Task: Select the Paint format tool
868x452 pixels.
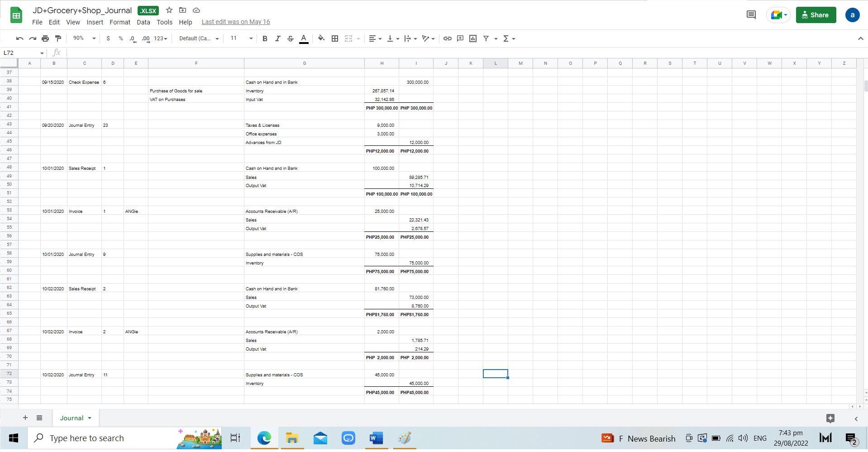Action: pyautogui.click(x=58, y=38)
